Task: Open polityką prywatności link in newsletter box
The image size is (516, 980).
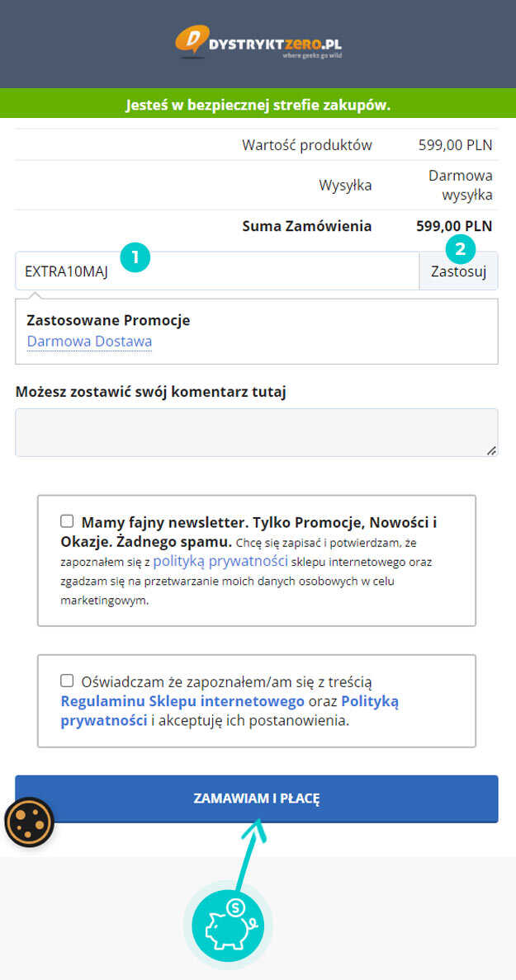Action: [220, 560]
